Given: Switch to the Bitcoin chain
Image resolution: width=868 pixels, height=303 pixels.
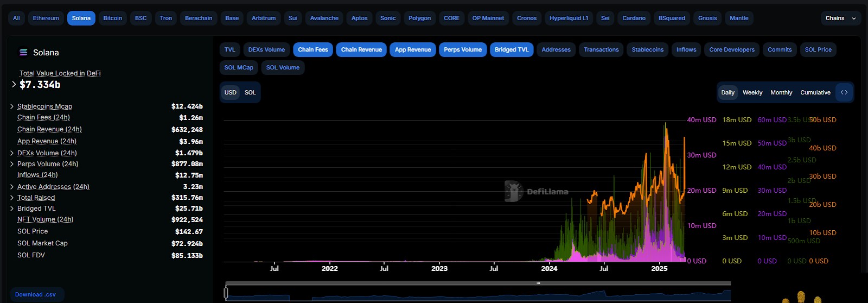Looking at the screenshot, I should [113, 18].
